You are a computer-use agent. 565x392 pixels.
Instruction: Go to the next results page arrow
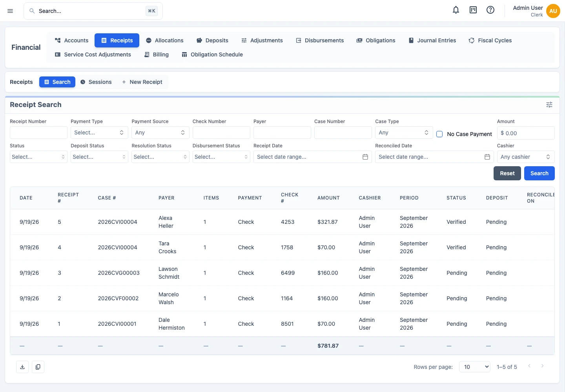tap(543, 366)
